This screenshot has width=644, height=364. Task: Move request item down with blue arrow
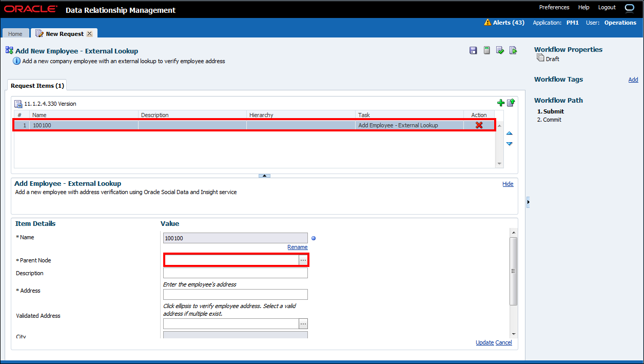click(509, 144)
